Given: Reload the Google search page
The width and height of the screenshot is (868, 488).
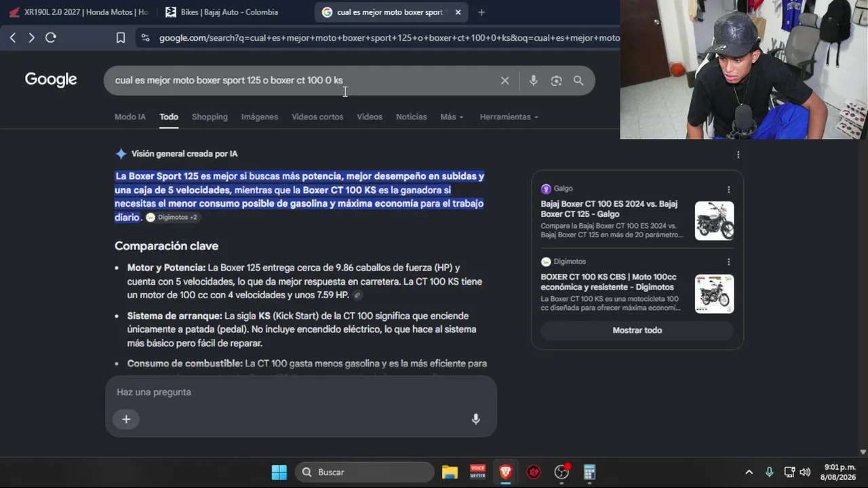Looking at the screenshot, I should pyautogui.click(x=51, y=38).
